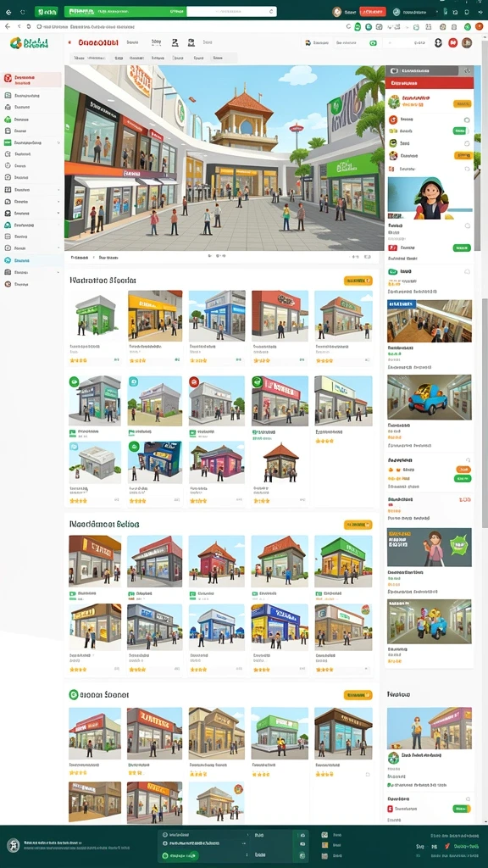Open the red bold heading tab in header navigation
Viewport: 488px width, 868px height.
[x=98, y=42]
